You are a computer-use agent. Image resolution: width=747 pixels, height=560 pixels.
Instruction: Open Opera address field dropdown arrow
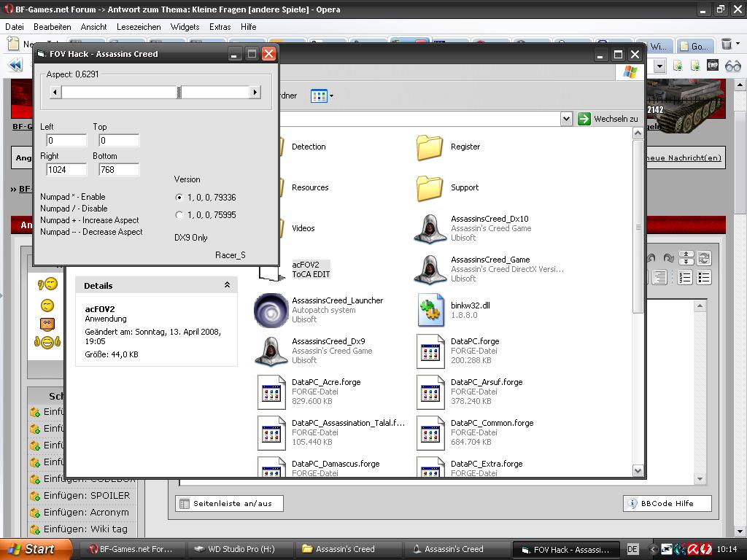coord(659,66)
